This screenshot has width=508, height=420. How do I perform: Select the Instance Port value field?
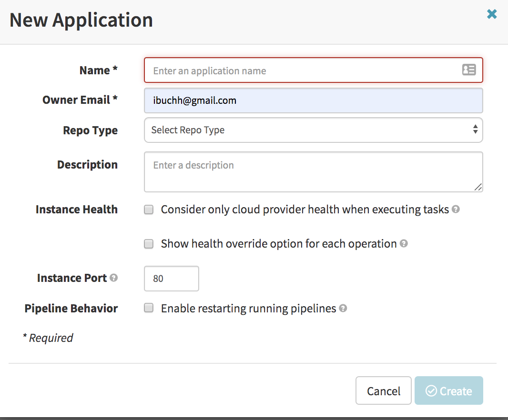(171, 278)
